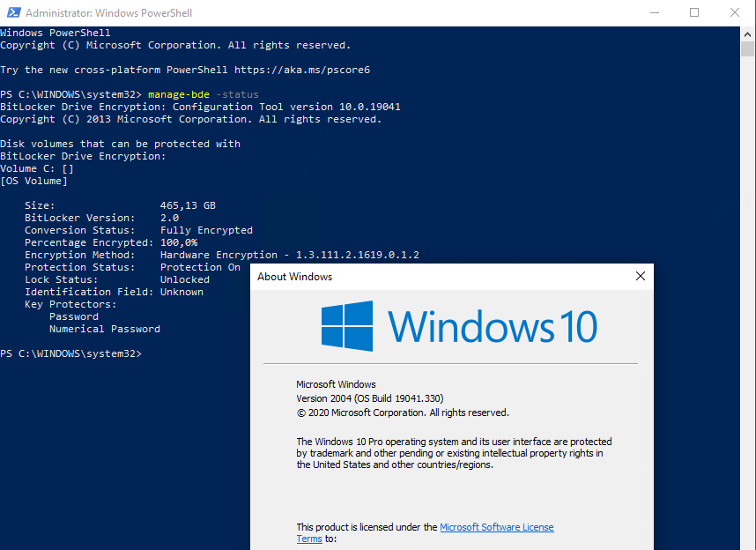Click the 'Volume C: []' line
Screen dimensions: 756x550
coord(37,169)
